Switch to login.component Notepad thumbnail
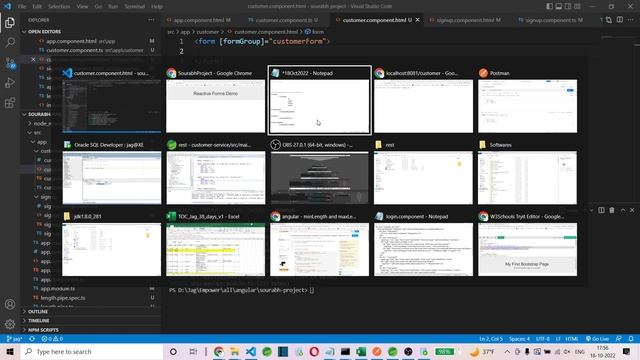 tap(424, 244)
